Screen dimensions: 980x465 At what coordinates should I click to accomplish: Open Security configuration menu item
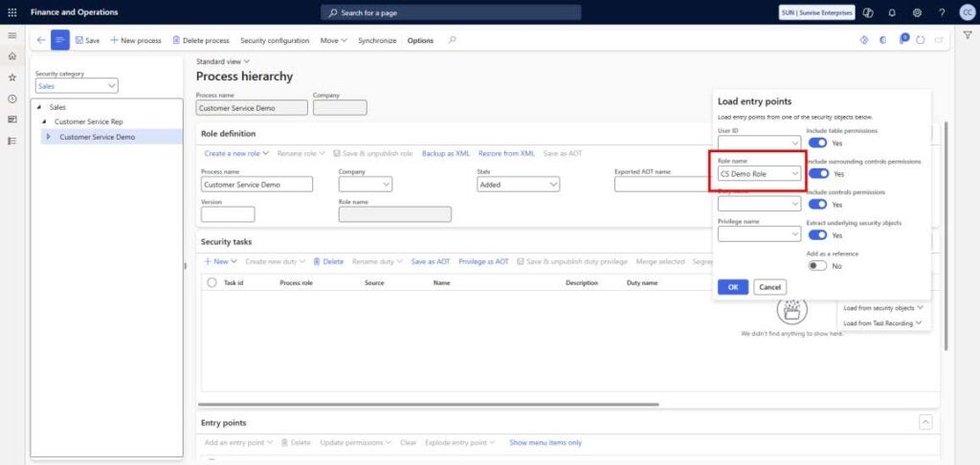[x=275, y=40]
